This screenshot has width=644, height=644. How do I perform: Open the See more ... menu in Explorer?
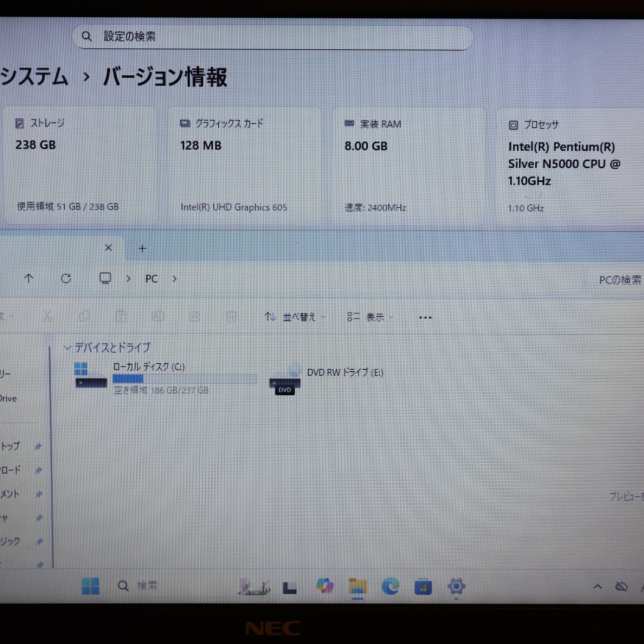tap(425, 317)
